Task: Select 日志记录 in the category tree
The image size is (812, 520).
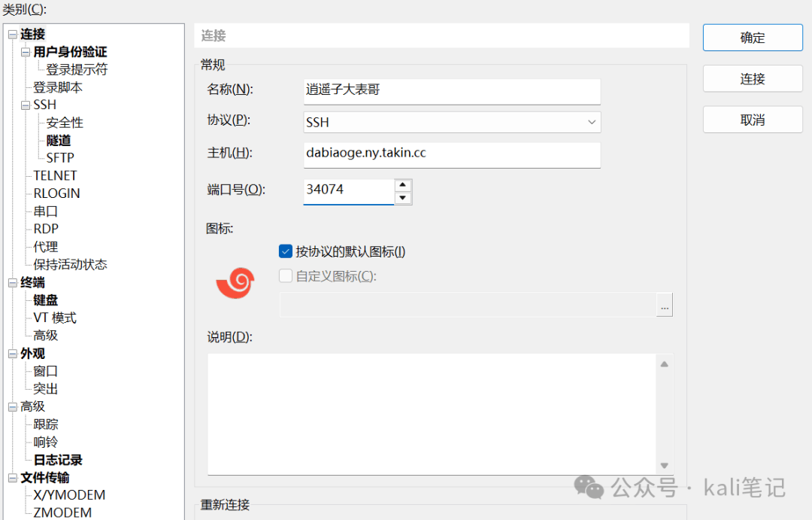Action: point(58,460)
